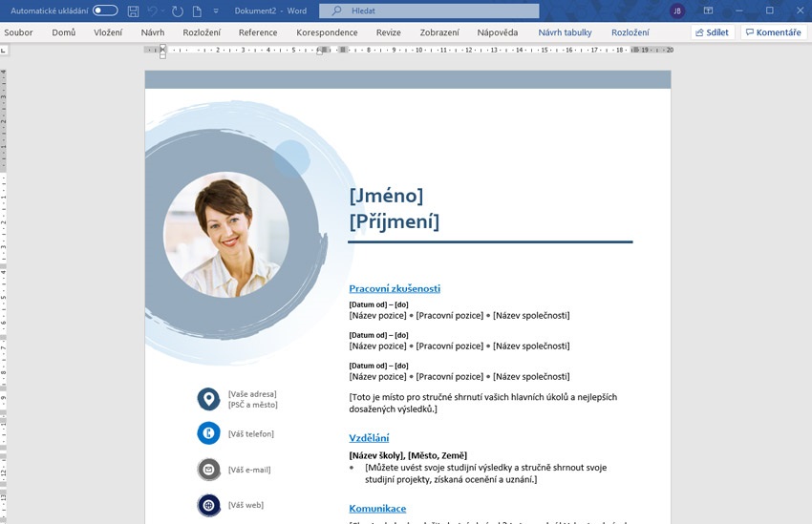Open Customize Quick Access Toolbar dropdown

click(x=216, y=10)
